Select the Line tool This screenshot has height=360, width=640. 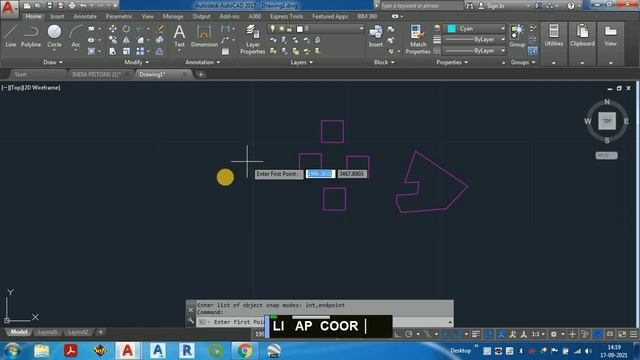(11, 36)
